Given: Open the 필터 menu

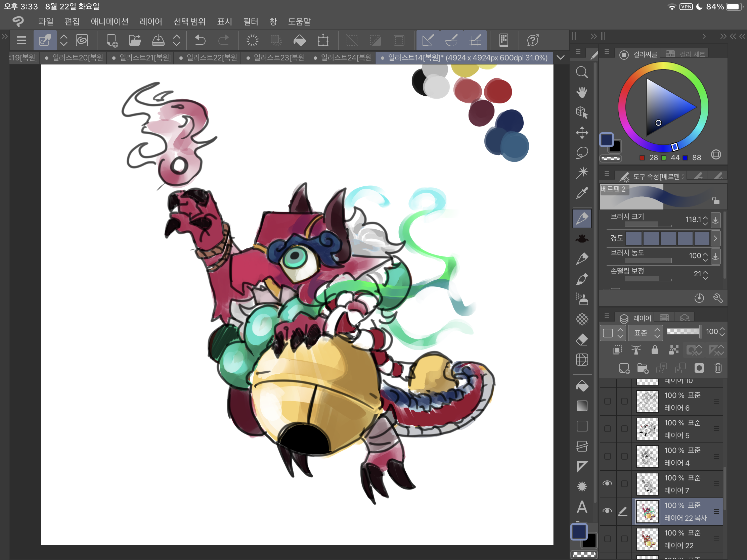Looking at the screenshot, I should pyautogui.click(x=251, y=21).
